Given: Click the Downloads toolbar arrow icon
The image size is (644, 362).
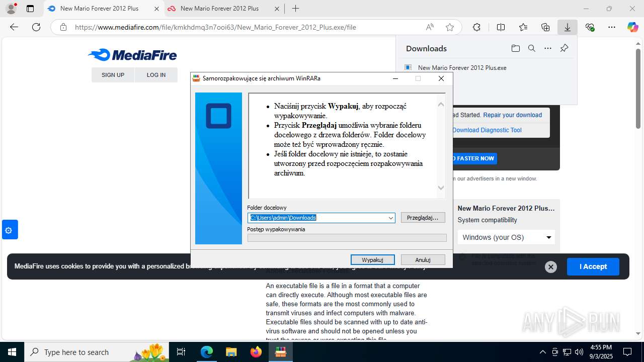Looking at the screenshot, I should (568, 27).
